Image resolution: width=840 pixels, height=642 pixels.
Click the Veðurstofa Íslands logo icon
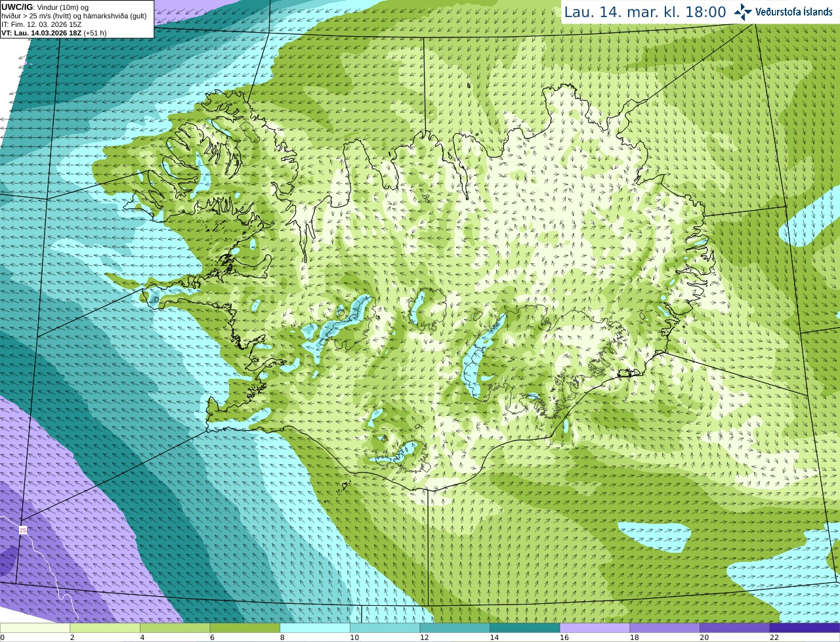(743, 12)
